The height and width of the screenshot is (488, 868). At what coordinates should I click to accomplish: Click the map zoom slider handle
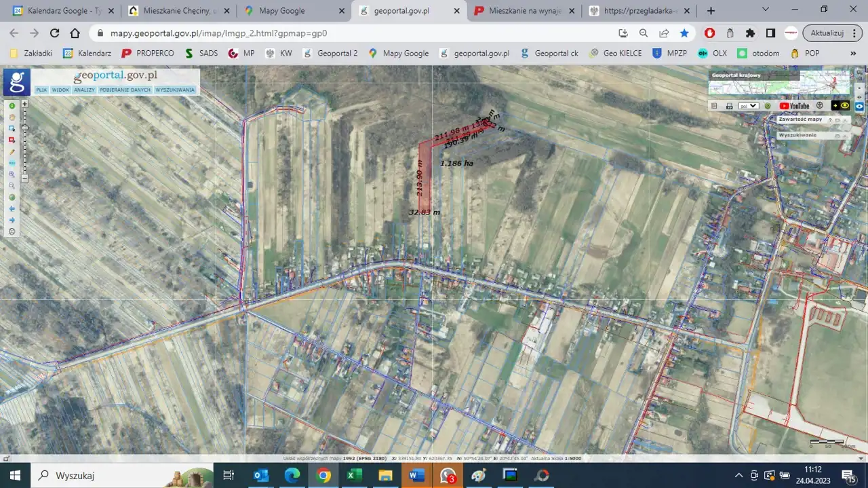point(25,128)
